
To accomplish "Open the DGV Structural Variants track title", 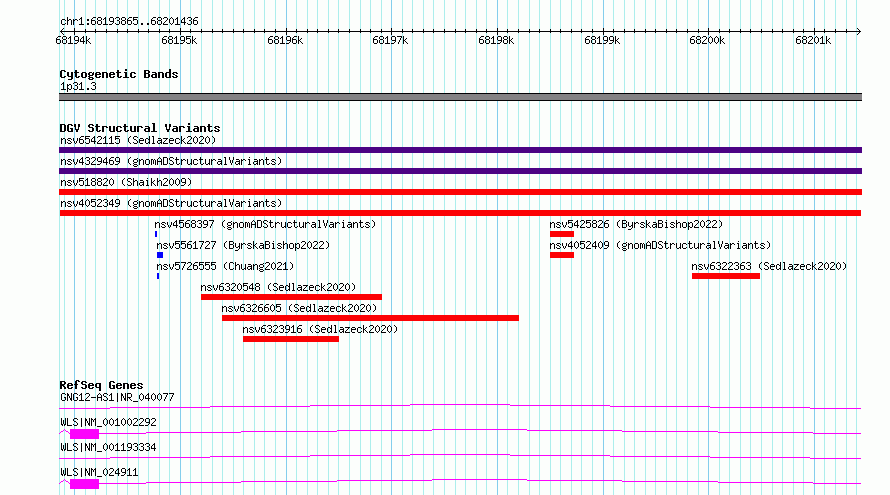I will 140,128.
